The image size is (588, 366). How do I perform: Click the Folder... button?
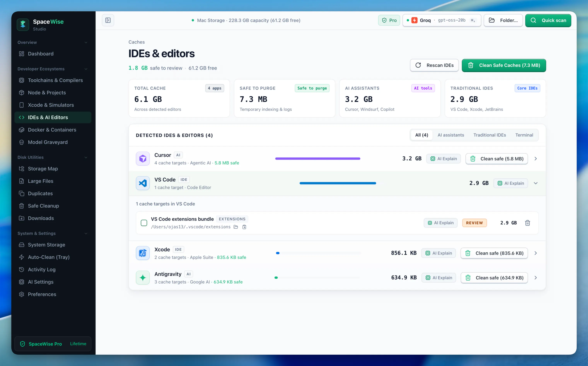coord(503,20)
